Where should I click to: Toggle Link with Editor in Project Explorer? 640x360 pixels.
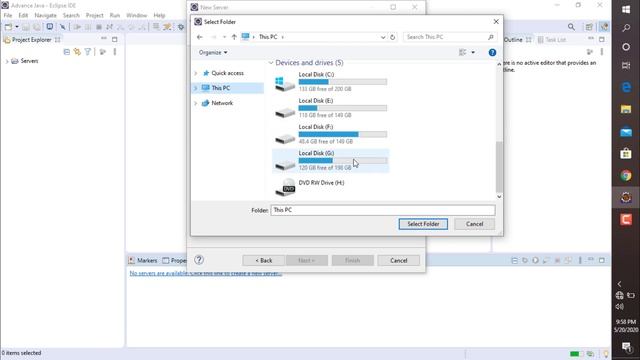[77, 52]
